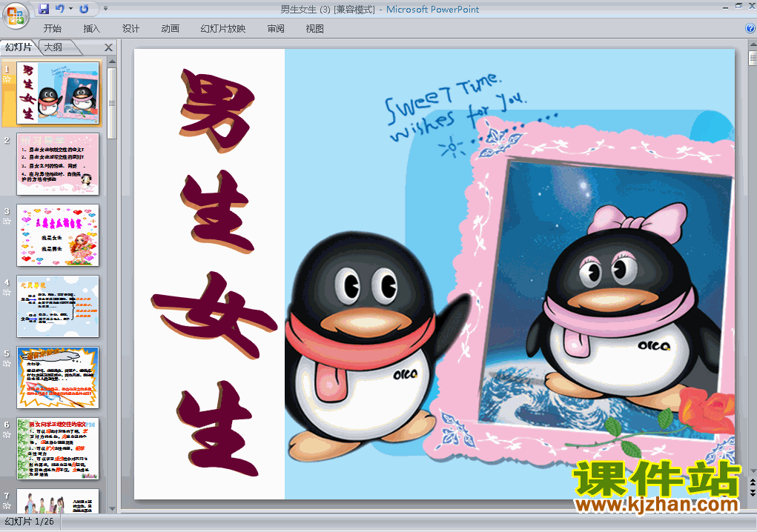Click the thumbnail pane scrollbar handle
Screen dimensions: 757x532
[112, 103]
